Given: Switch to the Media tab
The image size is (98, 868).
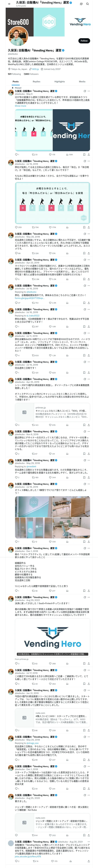Looking at the screenshot, I should (x=82, y=82).
